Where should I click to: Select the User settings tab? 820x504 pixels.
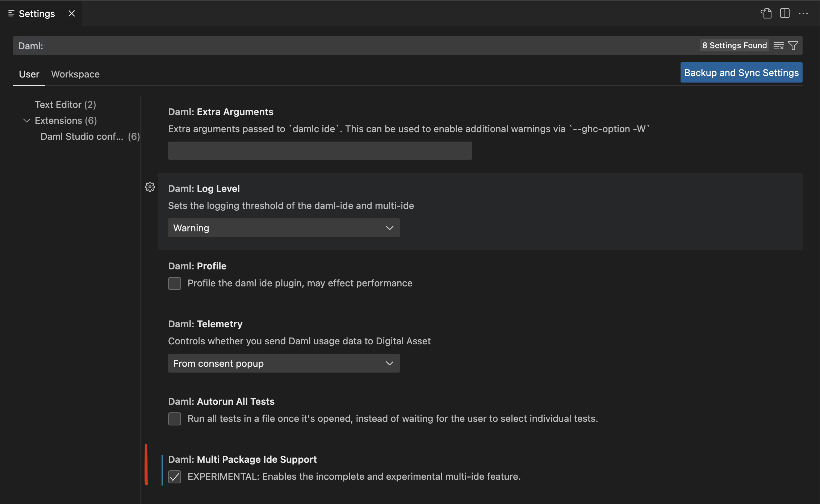coord(29,74)
